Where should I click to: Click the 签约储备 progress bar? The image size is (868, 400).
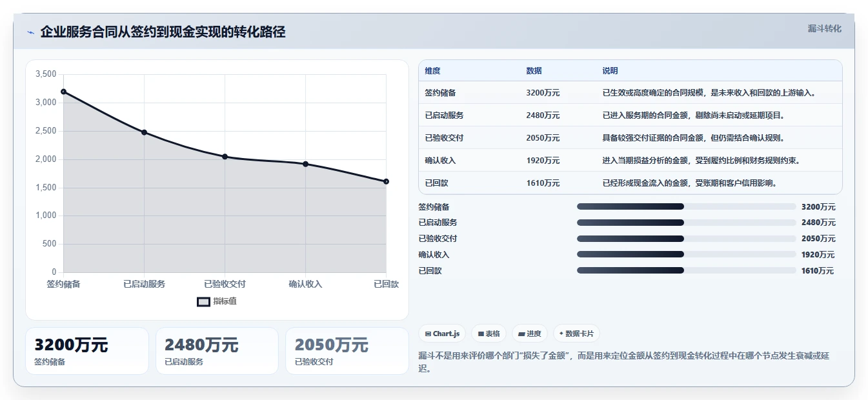[x=687, y=206]
